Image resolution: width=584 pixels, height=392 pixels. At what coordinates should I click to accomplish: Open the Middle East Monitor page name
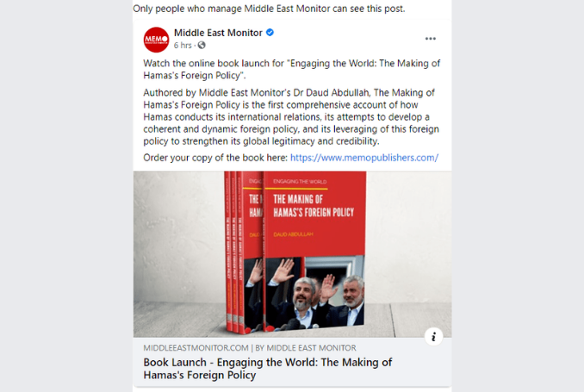[x=218, y=33]
